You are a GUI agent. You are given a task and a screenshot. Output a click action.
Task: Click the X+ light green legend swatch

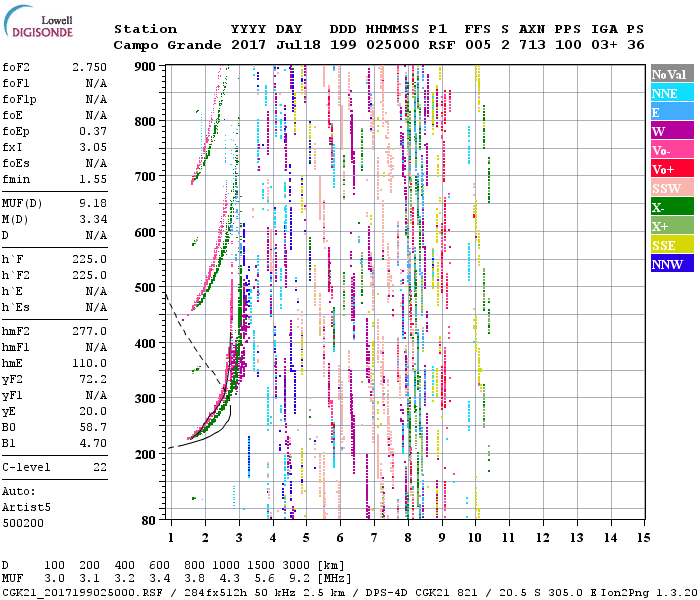tap(672, 225)
